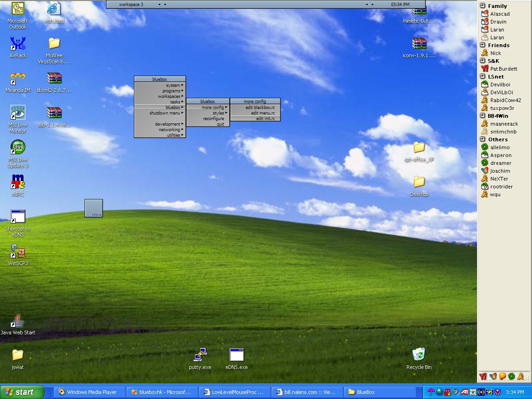Open the shutdown menu entry
This screenshot has height=399, width=532.
point(160,113)
